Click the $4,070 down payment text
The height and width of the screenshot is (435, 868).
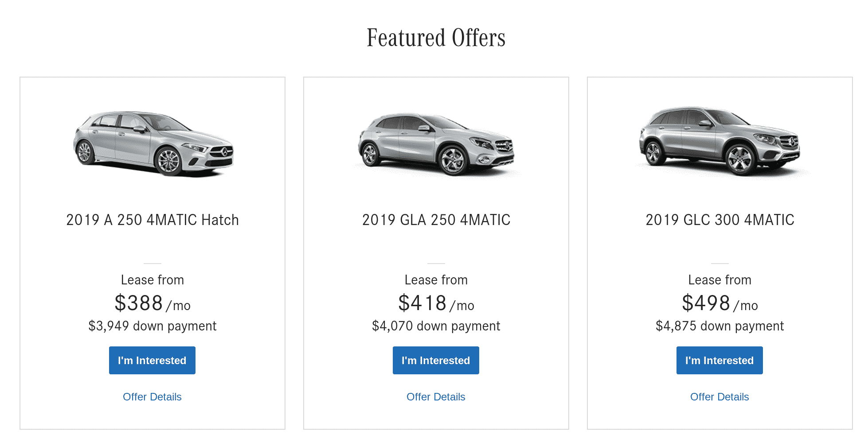click(x=436, y=326)
